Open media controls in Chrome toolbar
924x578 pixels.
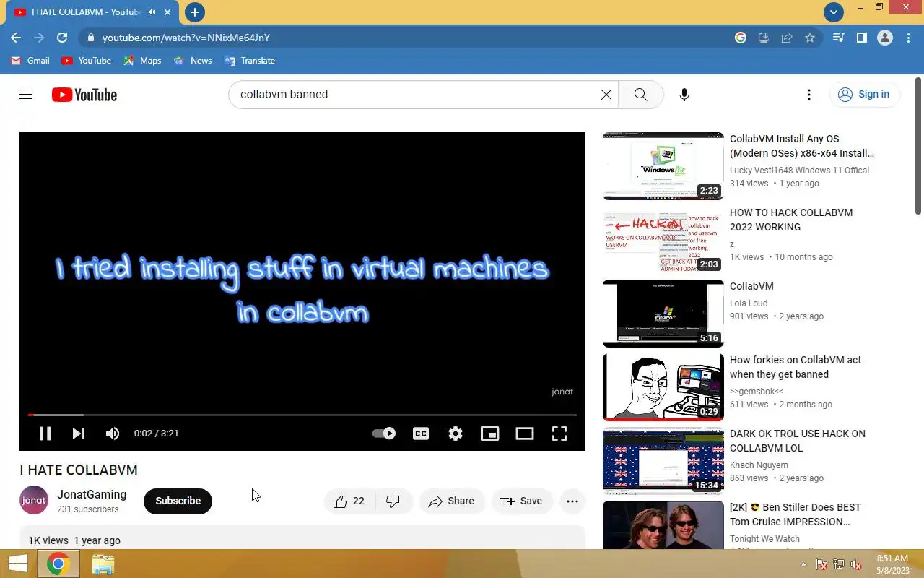coord(838,38)
